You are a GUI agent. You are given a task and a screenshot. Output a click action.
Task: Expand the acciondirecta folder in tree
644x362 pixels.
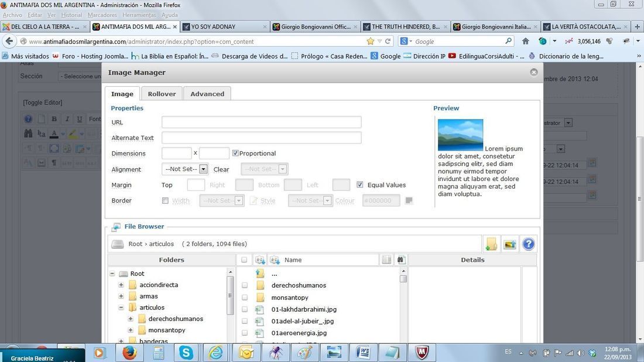pyautogui.click(x=121, y=285)
